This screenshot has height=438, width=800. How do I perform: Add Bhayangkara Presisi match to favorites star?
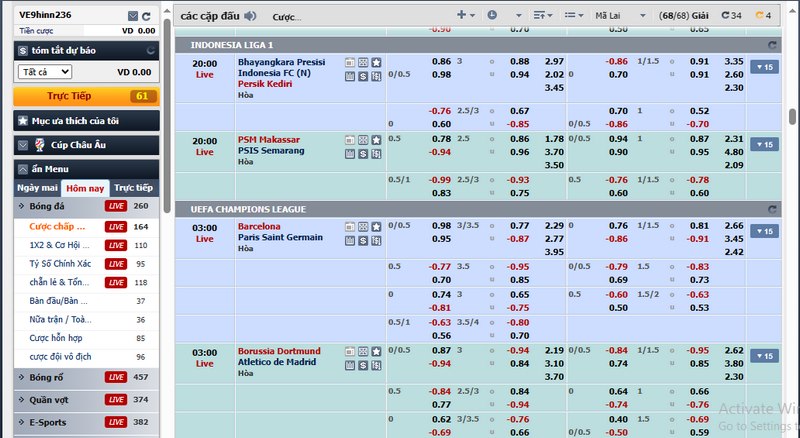coord(376,62)
